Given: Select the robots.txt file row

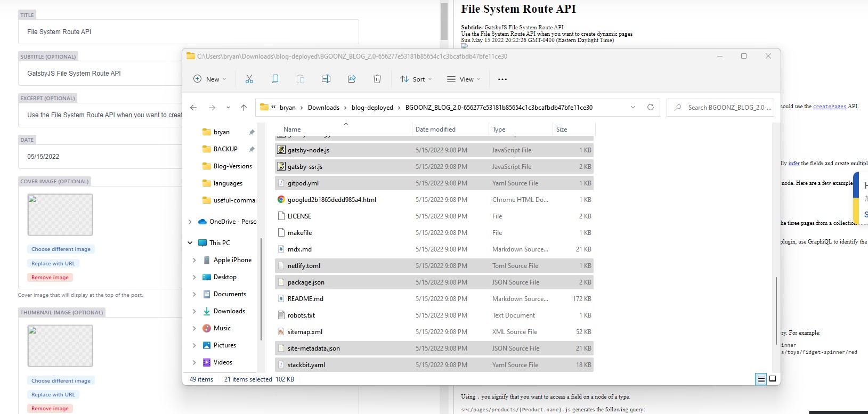Looking at the screenshot, I should point(434,315).
